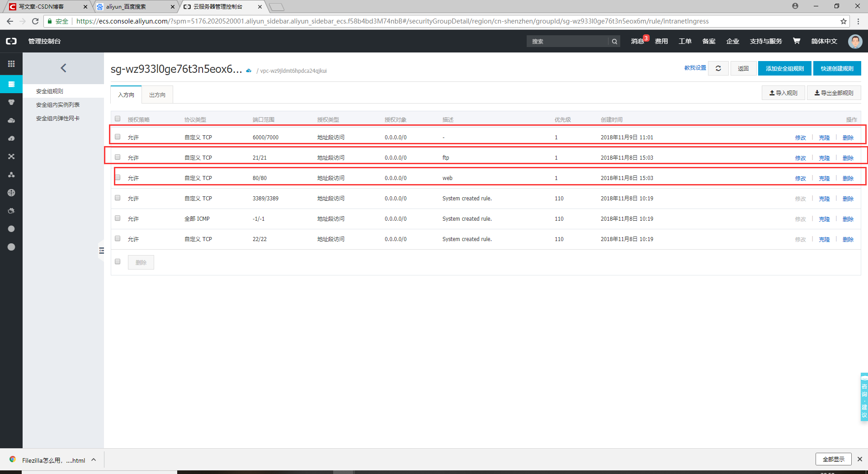Image resolution: width=868 pixels, height=474 pixels.
Task: Click 删除 for the 22/22 rule
Action: click(x=848, y=239)
